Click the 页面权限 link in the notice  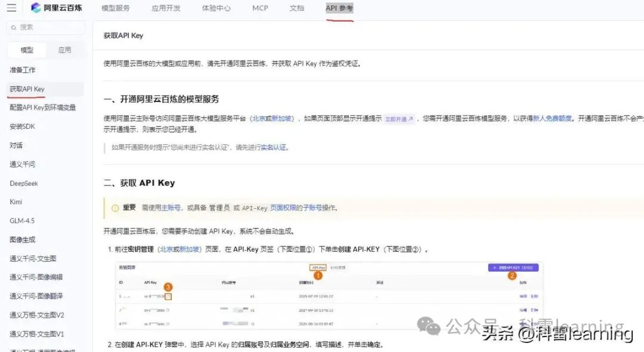(283, 208)
